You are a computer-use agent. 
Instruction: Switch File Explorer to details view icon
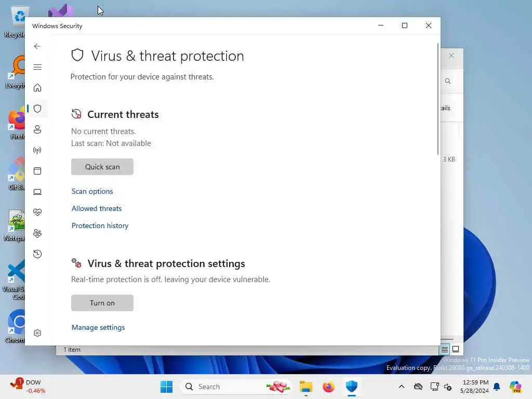click(445, 349)
